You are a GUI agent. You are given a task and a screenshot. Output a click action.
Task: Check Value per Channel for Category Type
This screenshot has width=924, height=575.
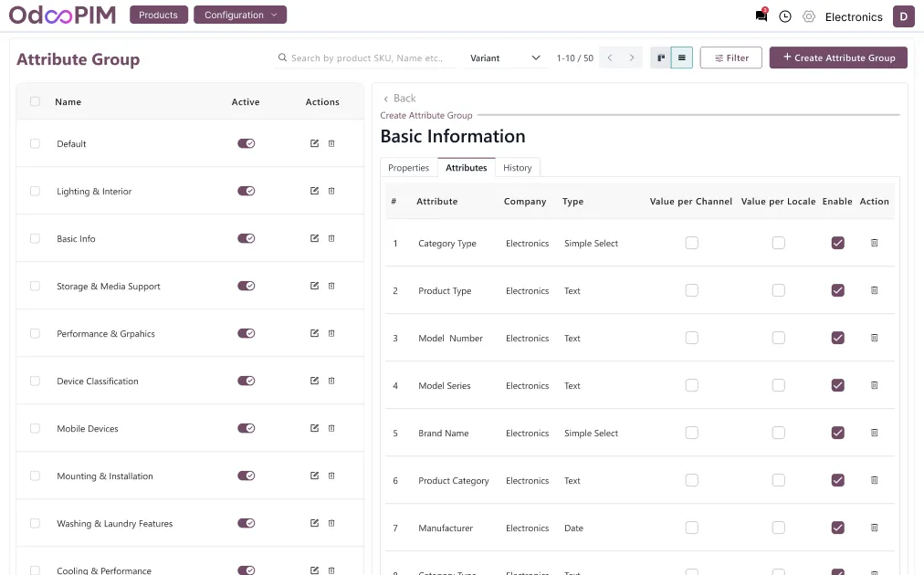691,243
